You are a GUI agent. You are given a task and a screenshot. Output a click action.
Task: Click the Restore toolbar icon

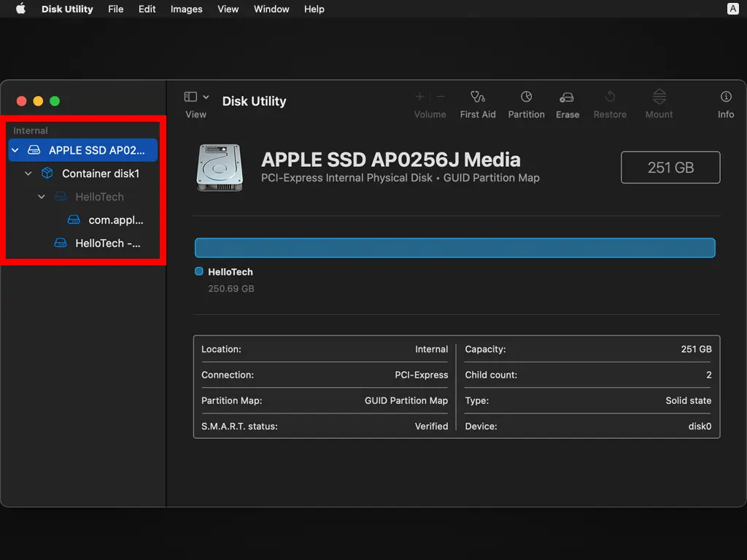point(610,98)
